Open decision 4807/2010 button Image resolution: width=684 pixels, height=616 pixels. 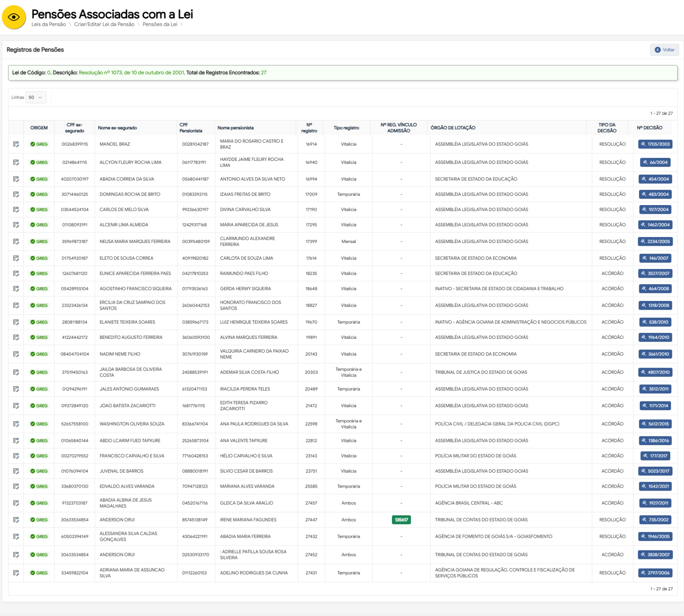pyautogui.click(x=655, y=373)
